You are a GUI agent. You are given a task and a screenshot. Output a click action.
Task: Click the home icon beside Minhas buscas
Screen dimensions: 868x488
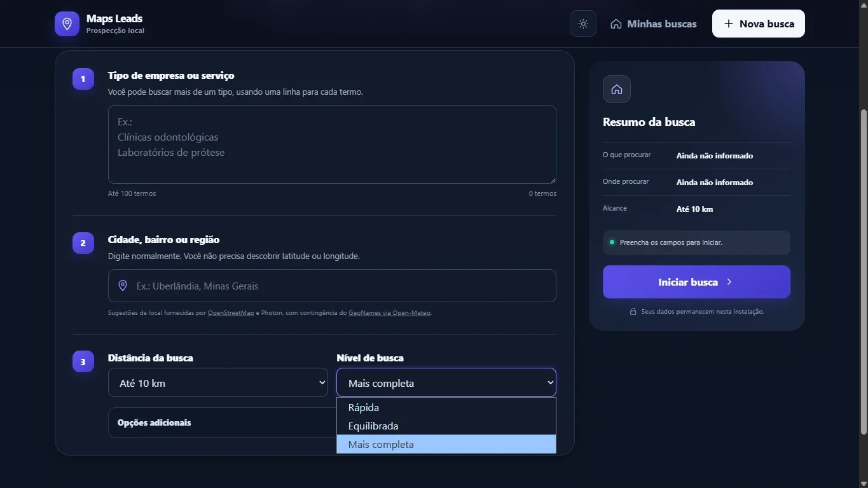[x=616, y=24]
